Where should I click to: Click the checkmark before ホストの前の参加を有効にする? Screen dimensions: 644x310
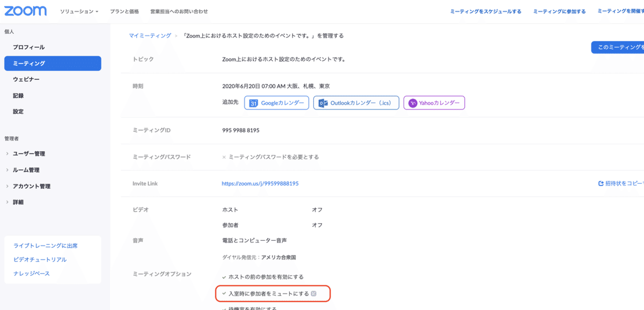click(224, 277)
